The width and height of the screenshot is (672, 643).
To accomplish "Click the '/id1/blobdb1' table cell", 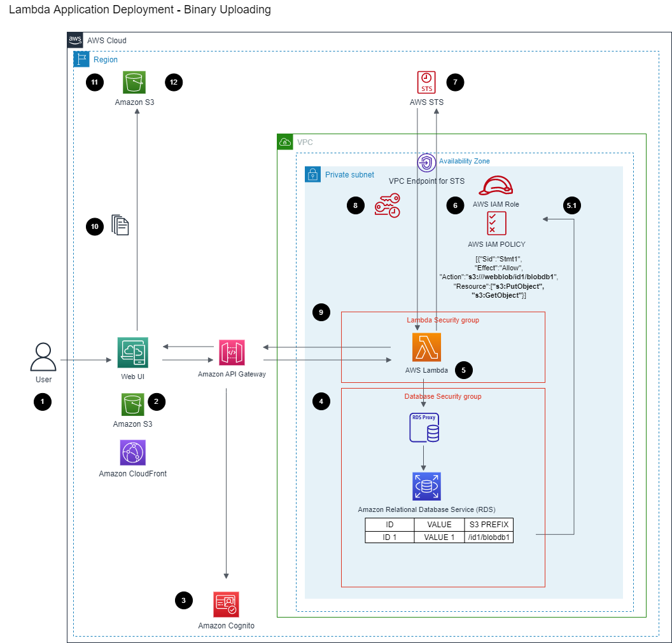I will pyautogui.click(x=489, y=537).
